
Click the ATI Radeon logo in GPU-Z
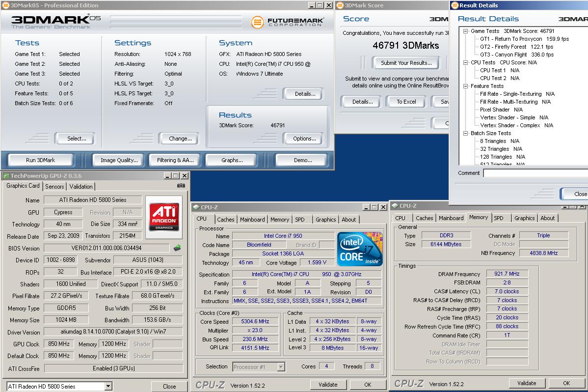click(x=164, y=217)
